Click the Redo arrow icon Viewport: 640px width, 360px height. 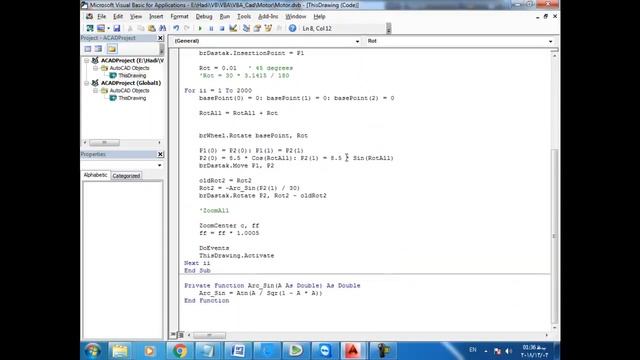pyautogui.click(x=187, y=28)
